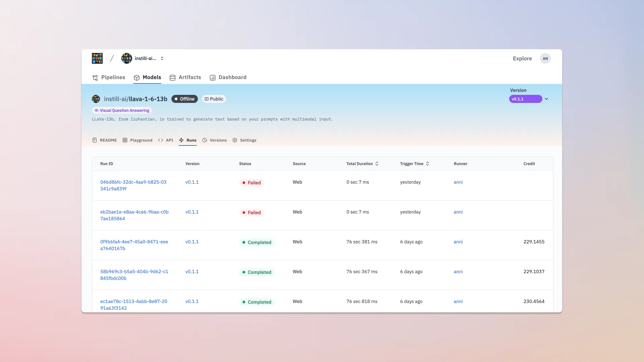The height and width of the screenshot is (362, 644).
Task: Click the Visual Question Answering tag
Action: (x=122, y=110)
